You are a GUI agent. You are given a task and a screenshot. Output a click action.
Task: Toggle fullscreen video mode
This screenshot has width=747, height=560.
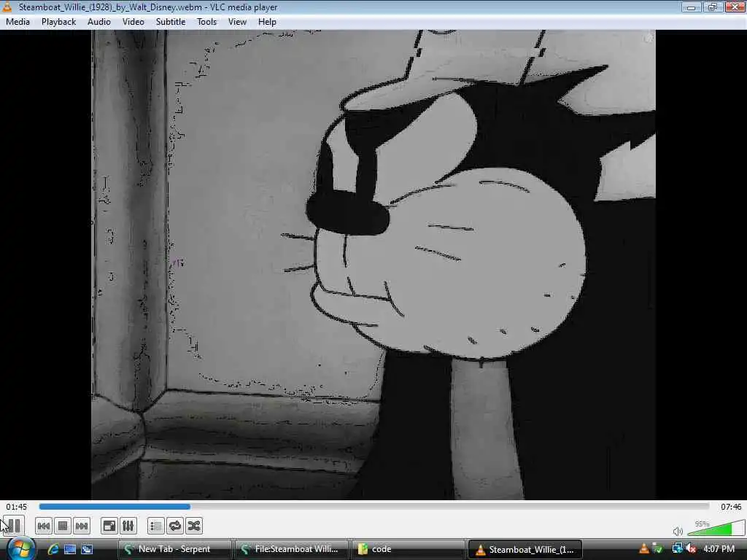pos(109,526)
